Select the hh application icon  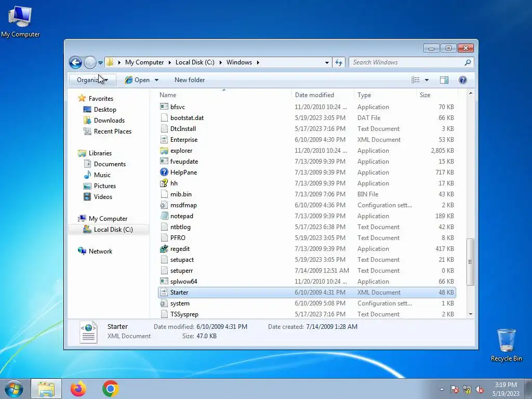pos(164,183)
